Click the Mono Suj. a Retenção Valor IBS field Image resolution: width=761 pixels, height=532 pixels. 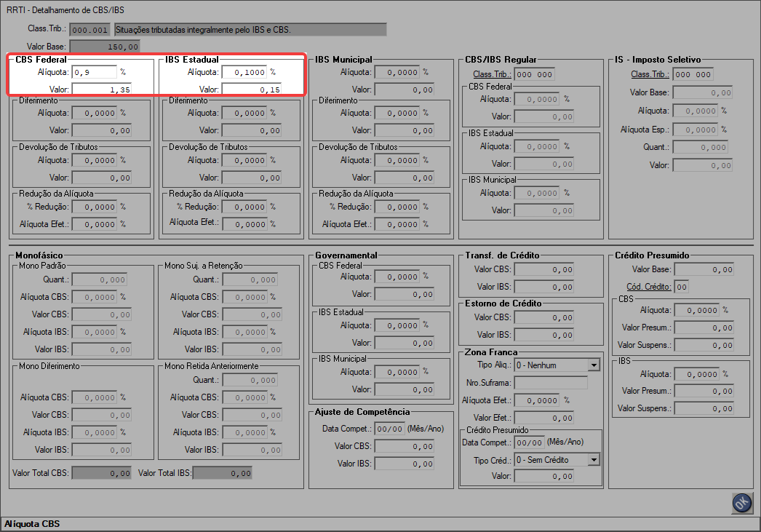[252, 349]
